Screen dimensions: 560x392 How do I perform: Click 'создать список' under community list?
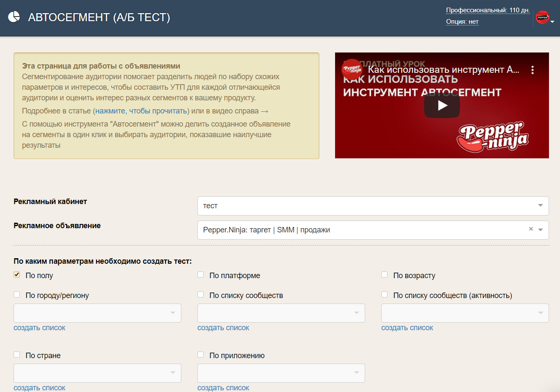223,328
